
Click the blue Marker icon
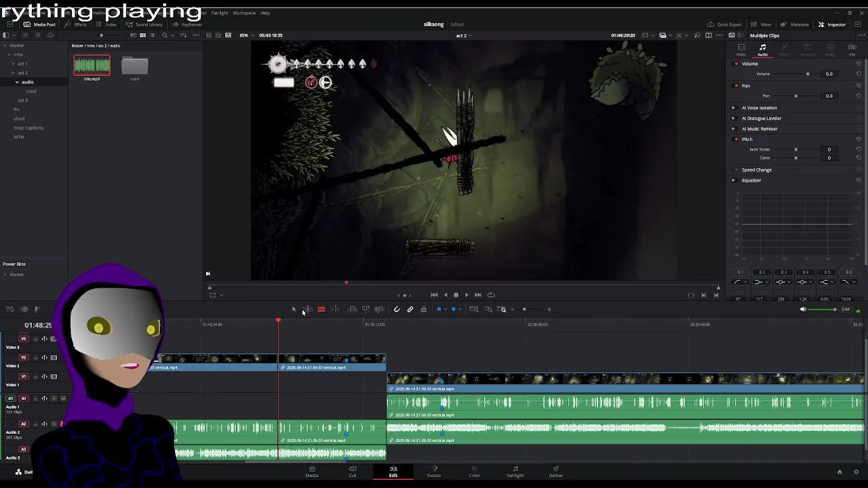coord(453,309)
